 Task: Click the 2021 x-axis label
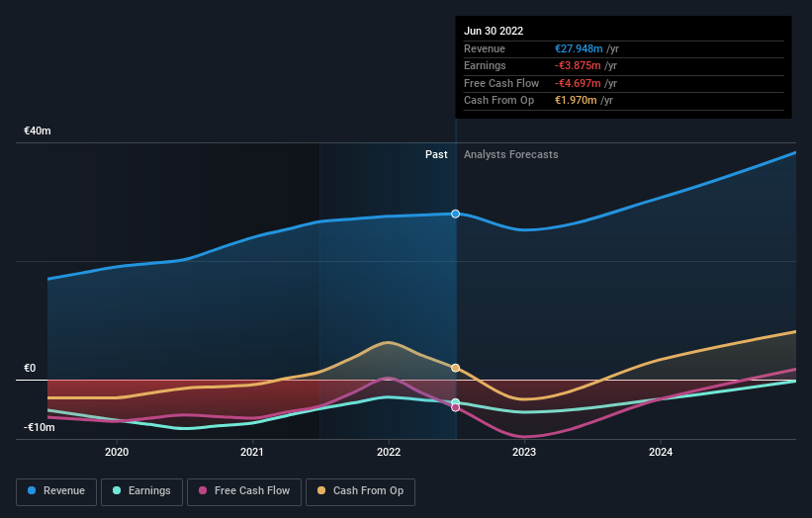pyautogui.click(x=252, y=453)
